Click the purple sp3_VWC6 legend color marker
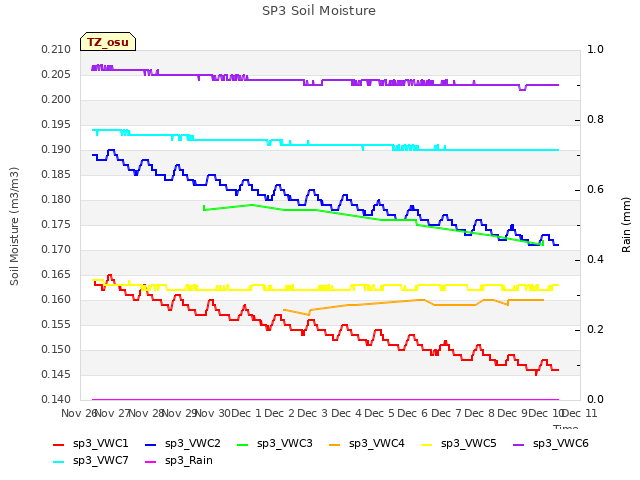Screen dimensions: 640x480 (519, 444)
